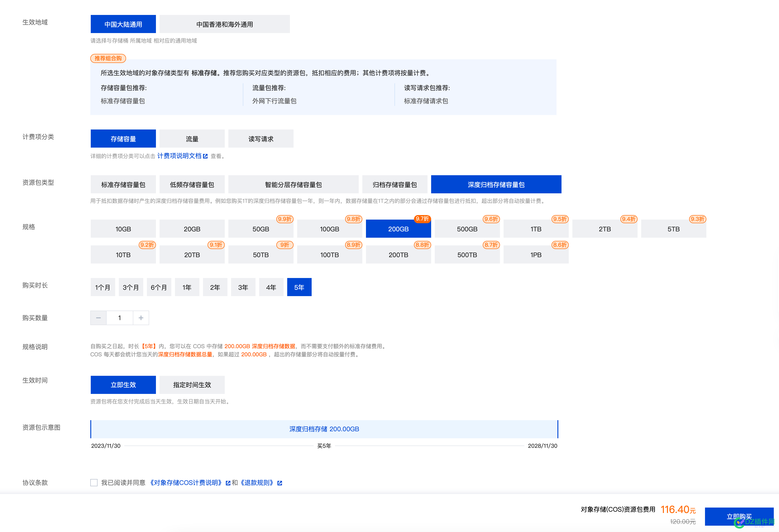Set purchase duration to 5年
779x532 pixels.
[299, 287]
